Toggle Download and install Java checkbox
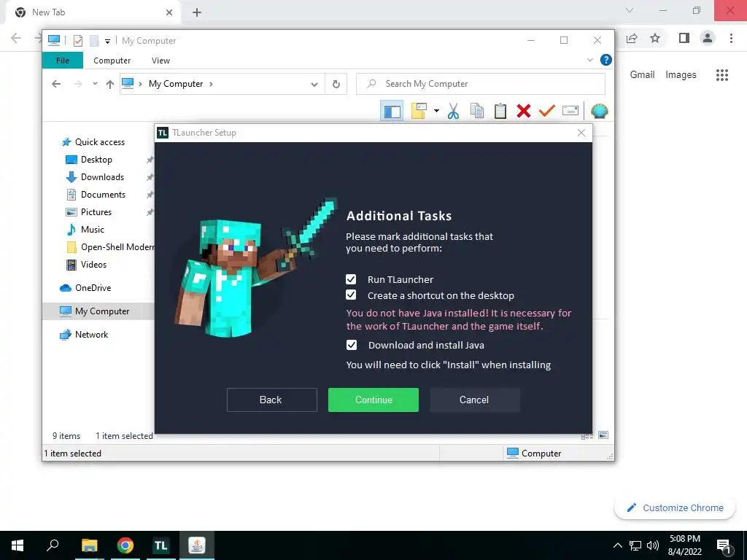 click(351, 345)
